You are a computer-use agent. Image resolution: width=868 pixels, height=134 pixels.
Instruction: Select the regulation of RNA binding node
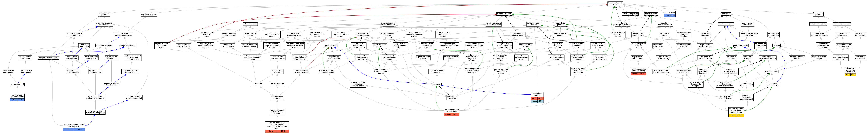click(658, 46)
